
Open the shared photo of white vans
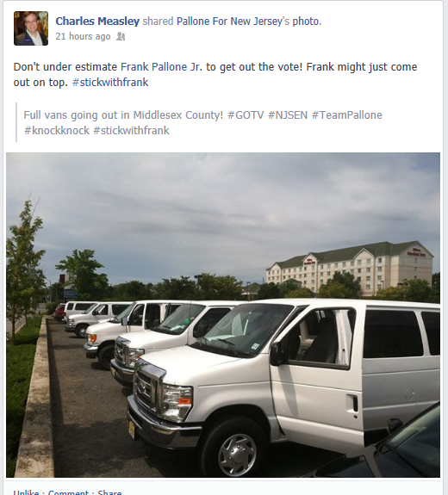pyautogui.click(x=223, y=315)
